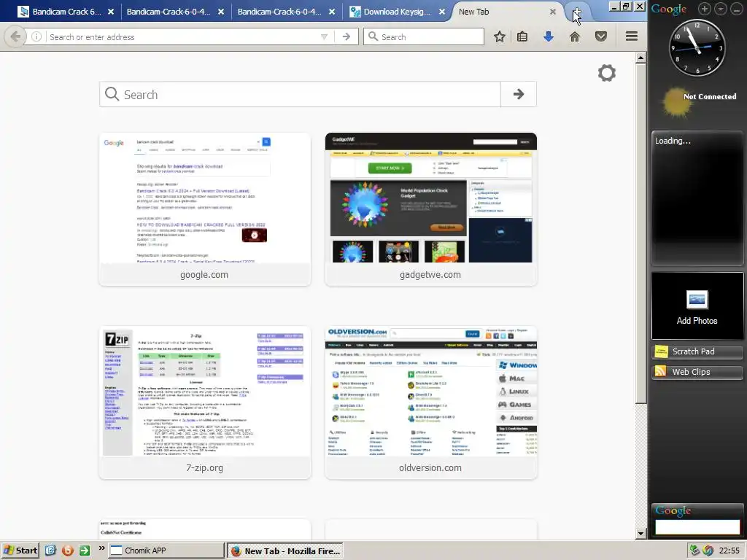Click the back navigation arrow
747x560 pixels.
[x=15, y=36]
